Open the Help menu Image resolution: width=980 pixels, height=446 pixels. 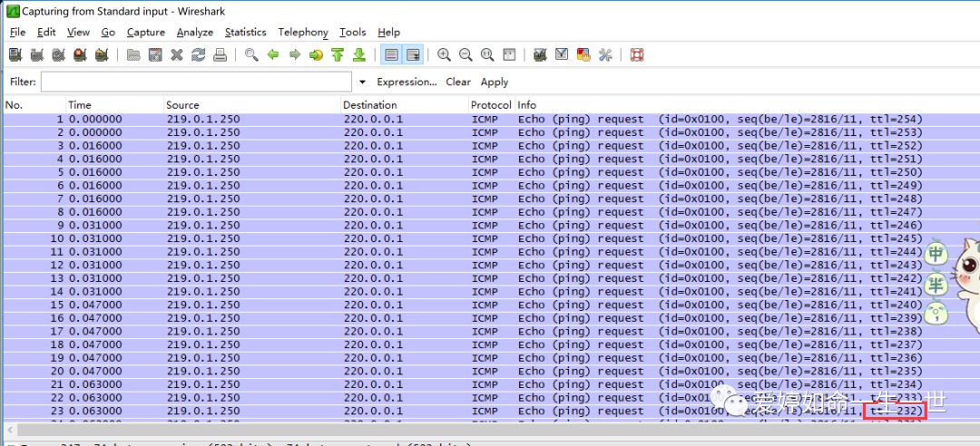(x=388, y=32)
